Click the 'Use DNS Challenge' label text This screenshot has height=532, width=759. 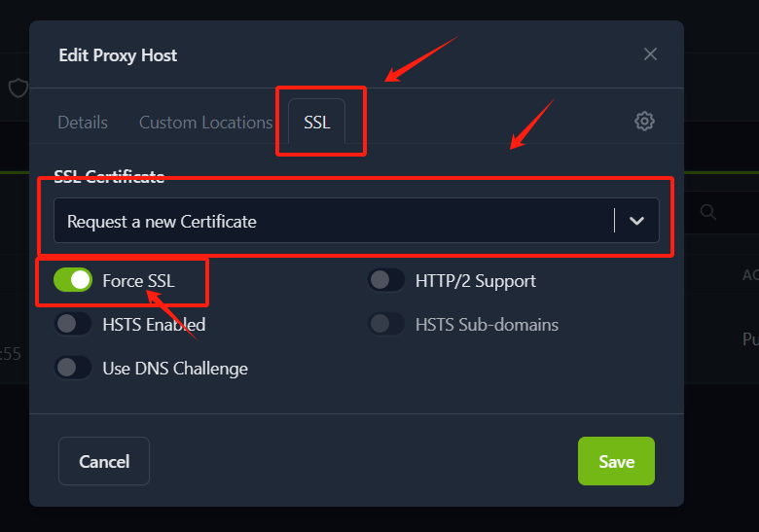tap(175, 369)
